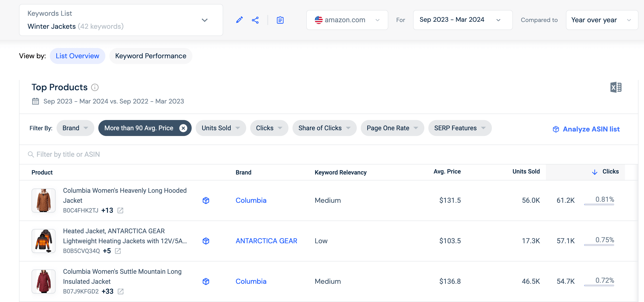Click the 0.81% click share bar

[599, 204]
